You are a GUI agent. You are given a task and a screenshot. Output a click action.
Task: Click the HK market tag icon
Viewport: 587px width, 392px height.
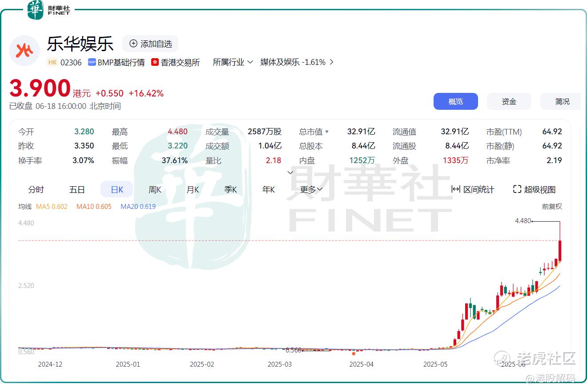52,62
